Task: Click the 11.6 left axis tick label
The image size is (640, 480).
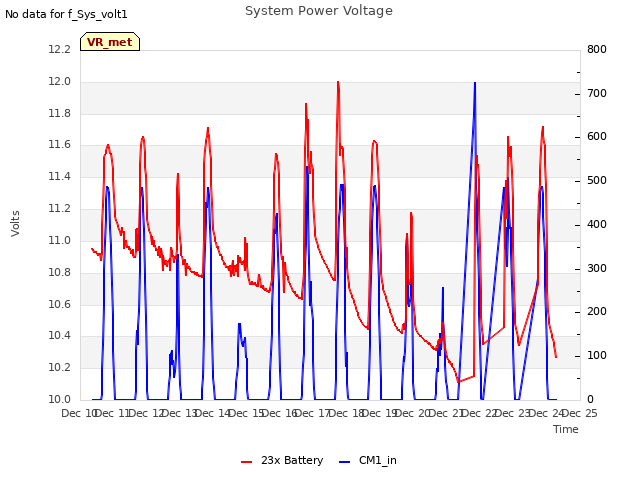Action: point(60,144)
